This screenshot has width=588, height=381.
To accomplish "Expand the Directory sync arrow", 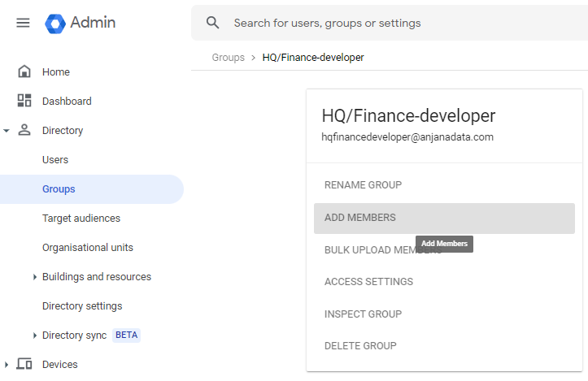I will [35, 336].
